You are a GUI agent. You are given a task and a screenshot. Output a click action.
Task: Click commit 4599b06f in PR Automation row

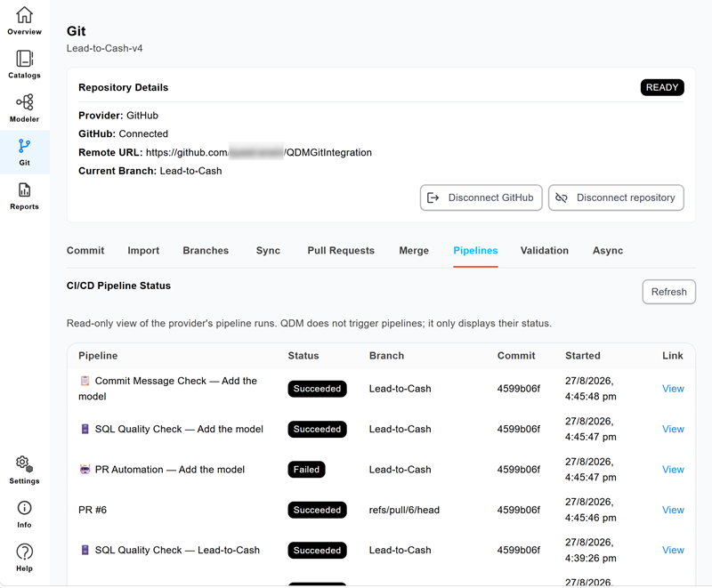point(519,469)
